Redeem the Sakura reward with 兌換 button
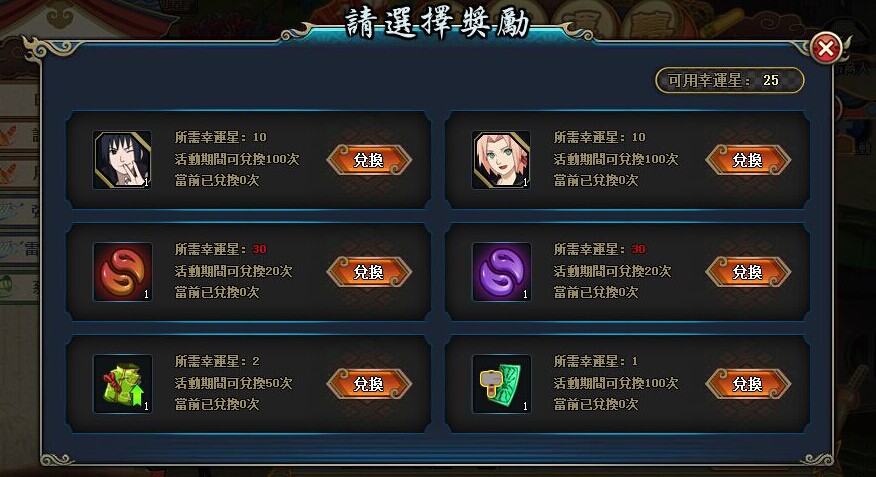Viewport: 876px width, 477px height. tap(748, 160)
